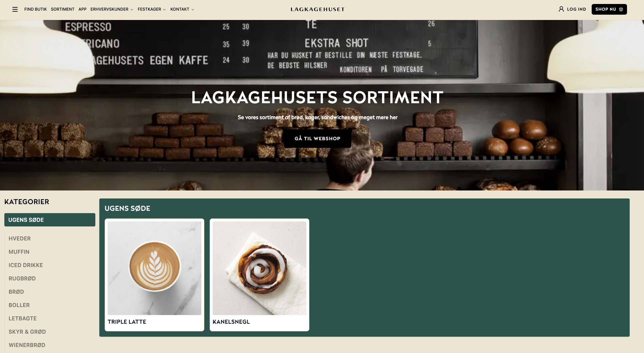Open the Triple Latte product image
This screenshot has width=644, height=353.
click(x=154, y=268)
